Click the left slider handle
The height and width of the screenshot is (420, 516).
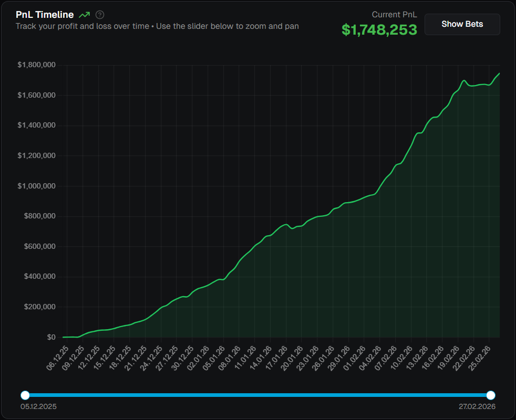[x=25, y=395]
